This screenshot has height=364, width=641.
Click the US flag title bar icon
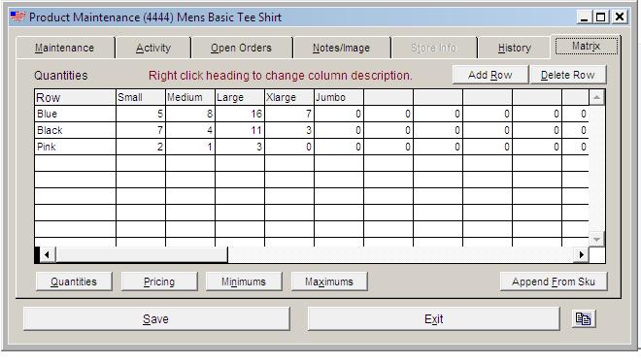pyautogui.click(x=17, y=17)
